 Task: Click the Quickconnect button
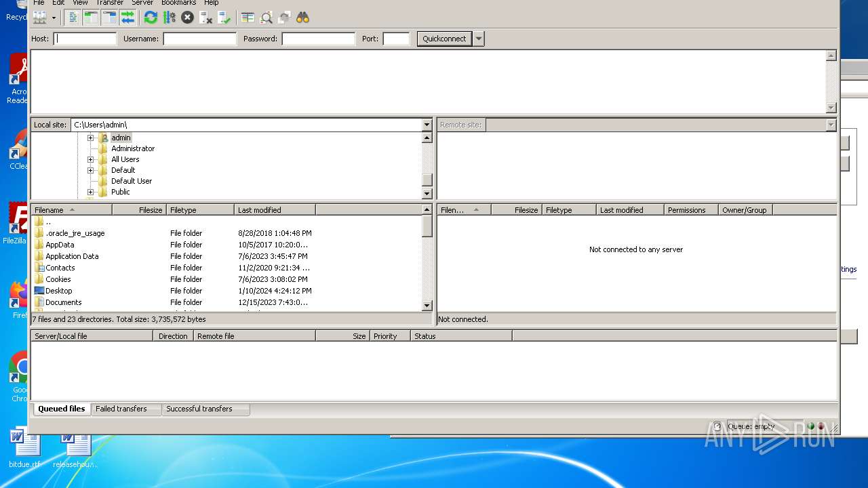pos(444,39)
